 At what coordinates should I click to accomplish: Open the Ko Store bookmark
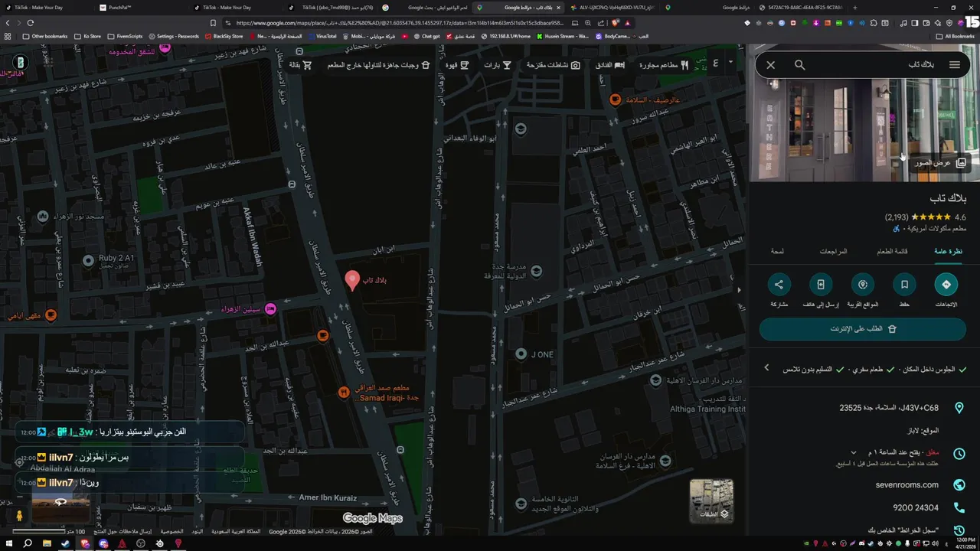pos(87,36)
